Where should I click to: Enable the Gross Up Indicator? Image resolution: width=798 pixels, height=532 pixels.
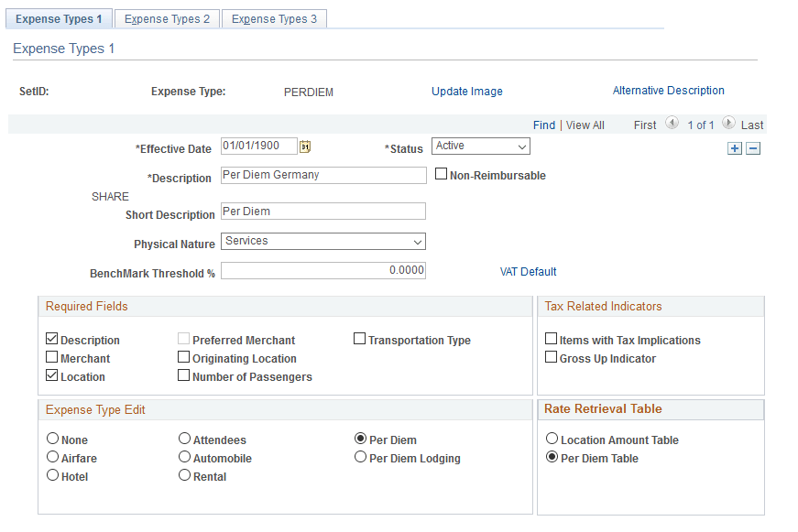tap(551, 357)
